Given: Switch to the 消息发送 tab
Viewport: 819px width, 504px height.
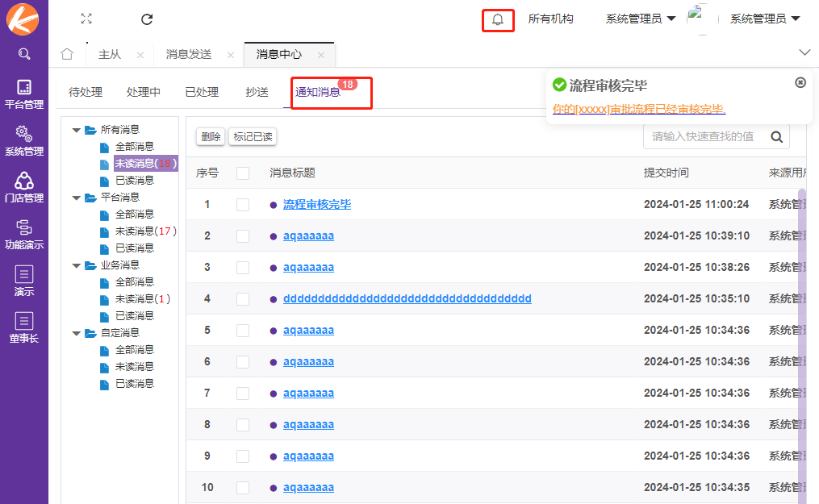Looking at the screenshot, I should [189, 54].
